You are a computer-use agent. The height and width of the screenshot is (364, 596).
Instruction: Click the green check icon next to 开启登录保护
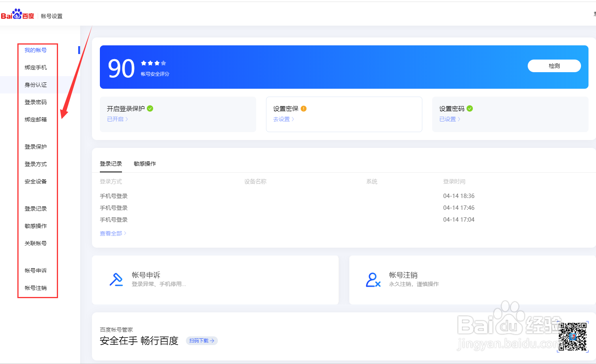(150, 108)
